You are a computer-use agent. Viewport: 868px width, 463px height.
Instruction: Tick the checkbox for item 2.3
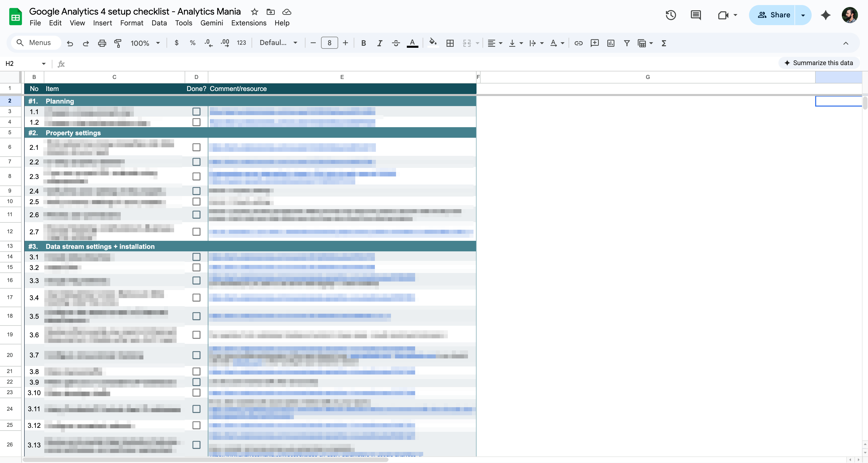[196, 176]
